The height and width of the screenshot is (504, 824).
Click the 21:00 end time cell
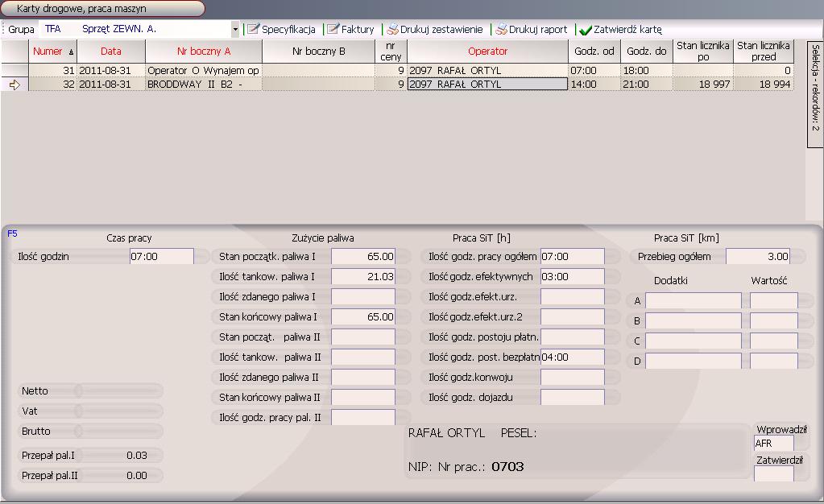click(x=646, y=84)
